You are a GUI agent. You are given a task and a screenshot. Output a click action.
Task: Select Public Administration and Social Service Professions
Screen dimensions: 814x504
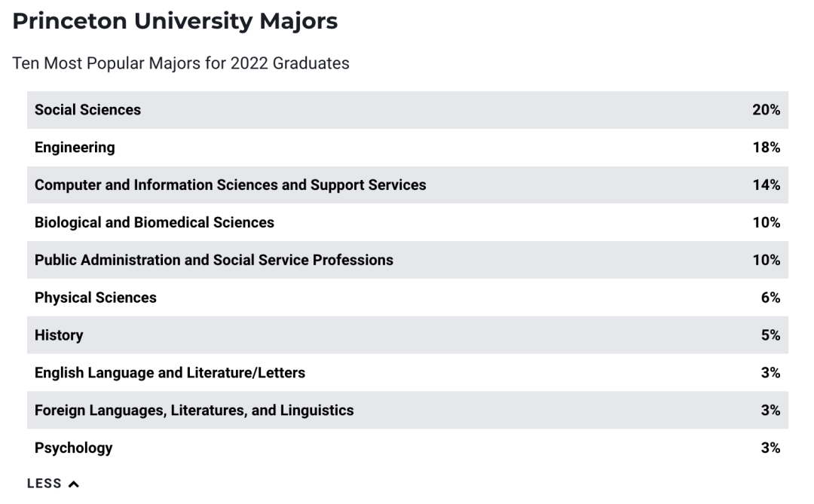[408, 260]
